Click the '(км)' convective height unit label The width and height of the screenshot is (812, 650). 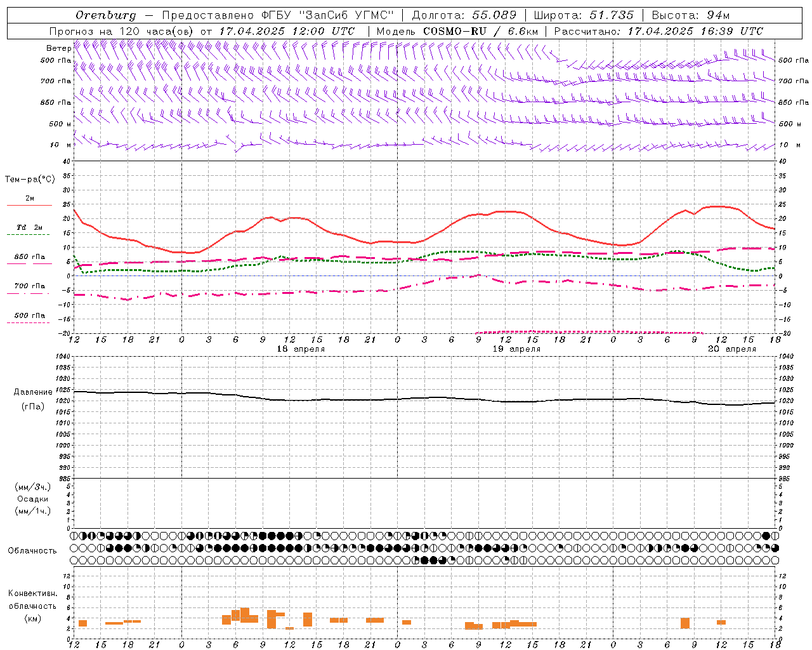coord(32,618)
